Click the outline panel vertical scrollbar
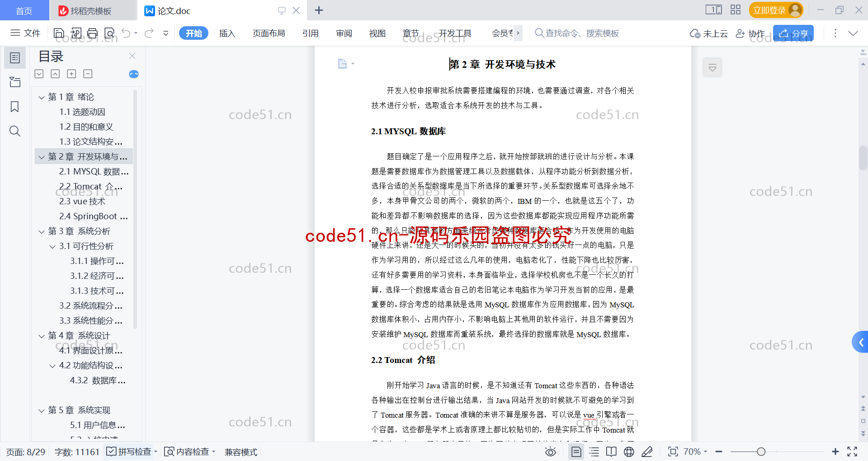 (135, 209)
